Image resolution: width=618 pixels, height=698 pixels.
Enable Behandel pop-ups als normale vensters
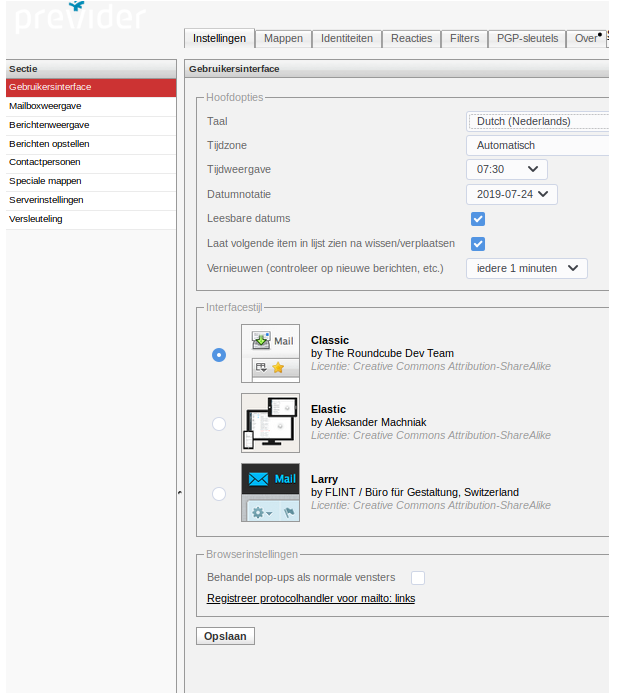point(418,577)
